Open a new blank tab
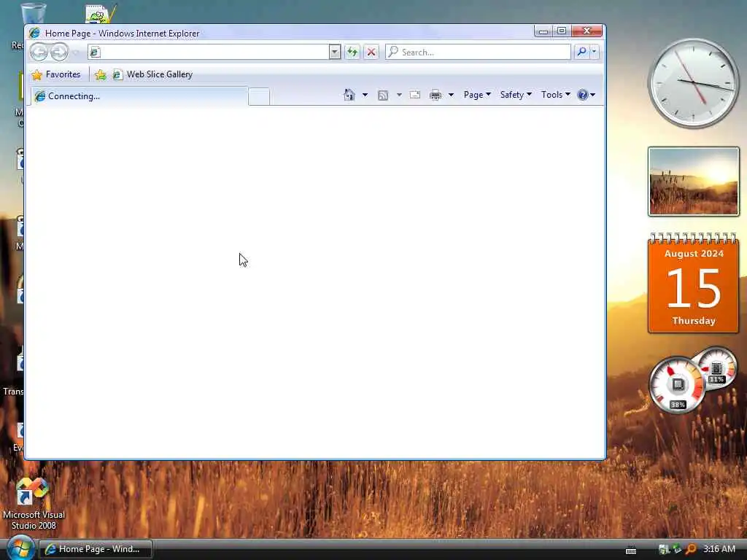Viewport: 747px width, 560px height. (259, 97)
